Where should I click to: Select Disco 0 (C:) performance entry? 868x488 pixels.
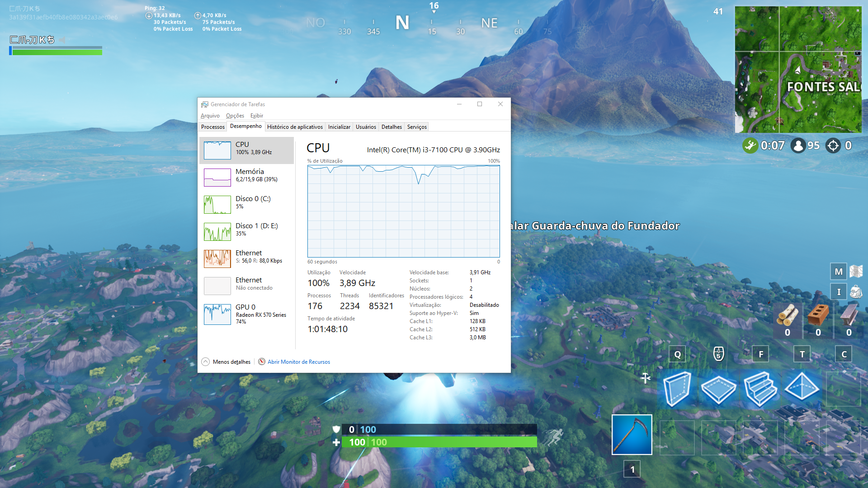[246, 205]
